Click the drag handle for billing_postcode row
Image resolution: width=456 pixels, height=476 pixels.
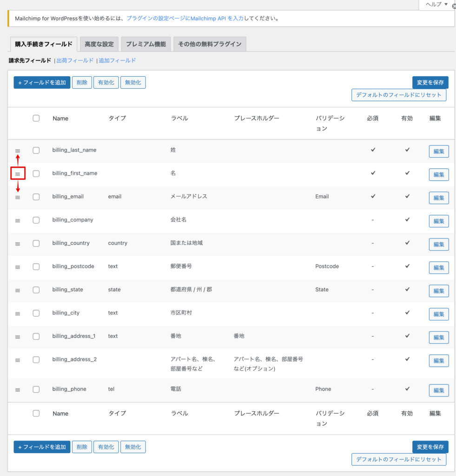coord(18,267)
